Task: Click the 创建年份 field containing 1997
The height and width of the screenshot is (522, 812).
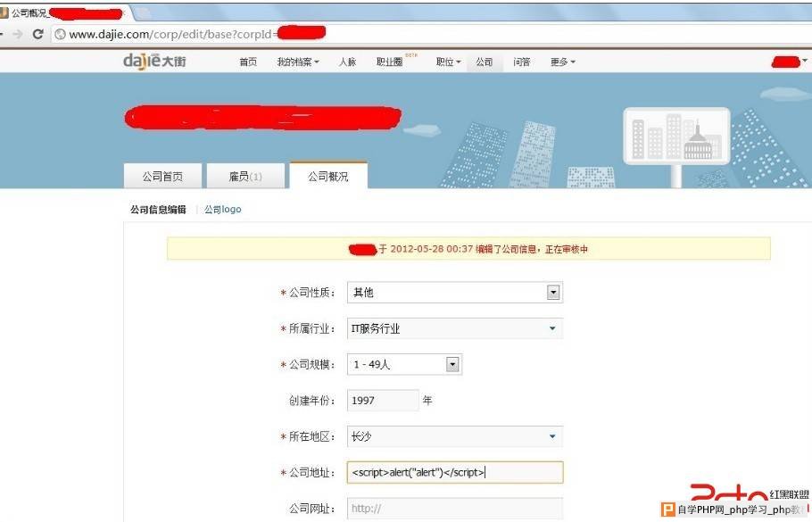Action: click(383, 401)
